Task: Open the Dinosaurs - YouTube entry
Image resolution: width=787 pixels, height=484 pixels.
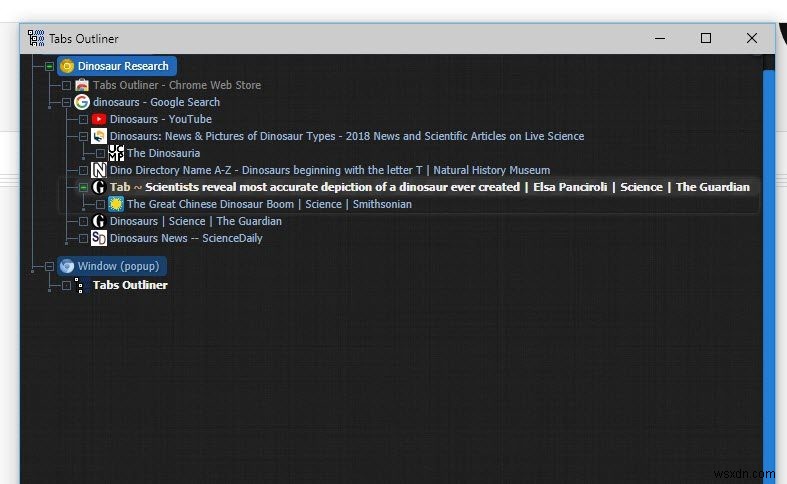Action: 161,119
